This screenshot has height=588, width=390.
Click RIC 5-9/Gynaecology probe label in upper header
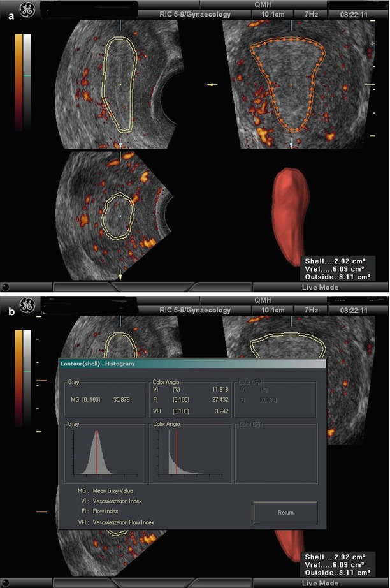[x=185, y=14]
